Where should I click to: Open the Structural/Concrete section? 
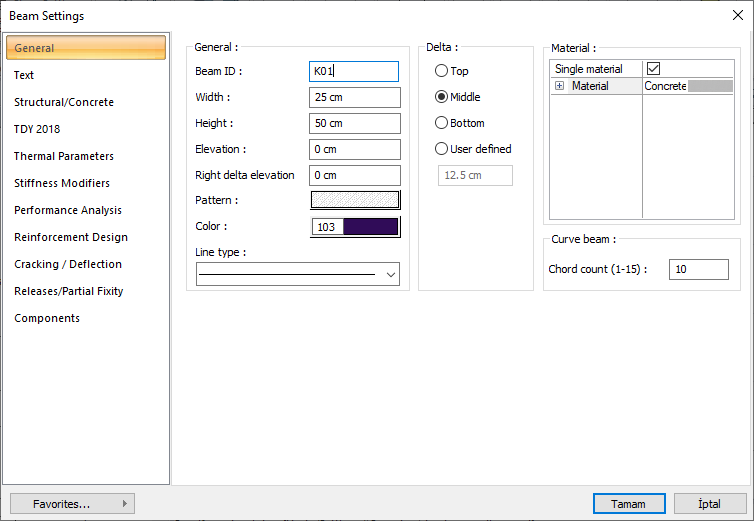tap(64, 102)
